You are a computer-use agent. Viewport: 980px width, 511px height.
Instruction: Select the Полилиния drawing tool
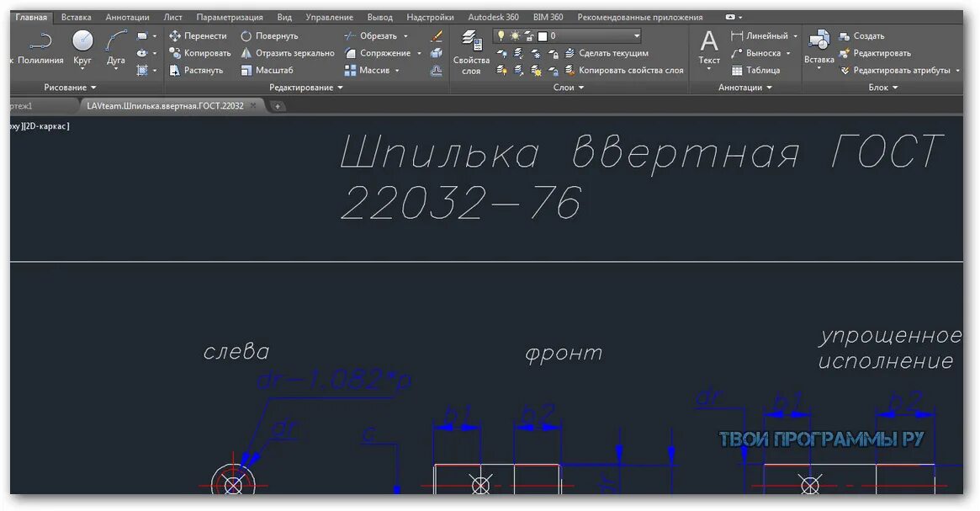pyautogui.click(x=39, y=48)
